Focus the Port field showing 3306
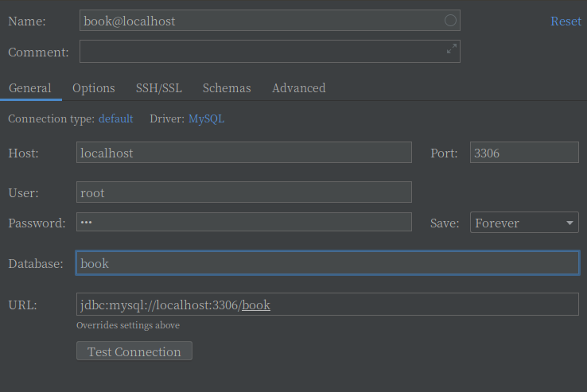 pyautogui.click(x=523, y=153)
